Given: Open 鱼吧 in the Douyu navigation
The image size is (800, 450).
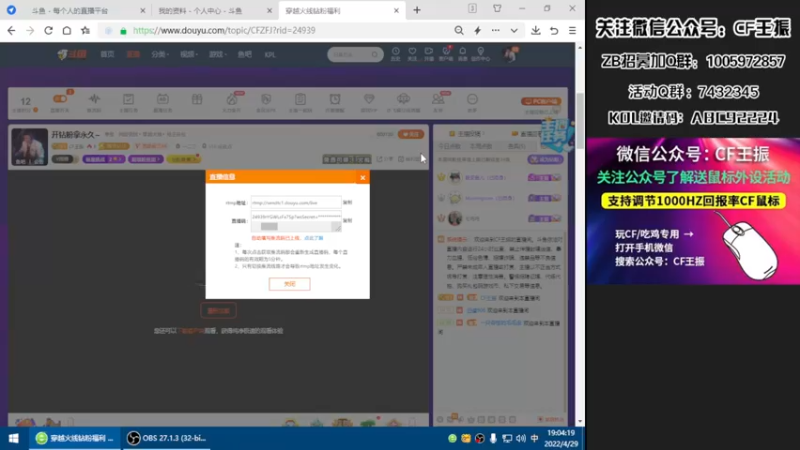Looking at the screenshot, I should [244, 54].
